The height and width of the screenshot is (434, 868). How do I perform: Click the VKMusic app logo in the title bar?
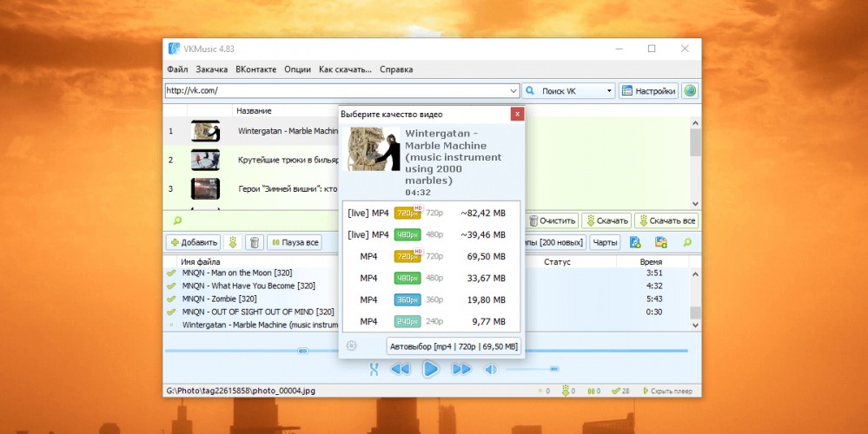tap(174, 49)
